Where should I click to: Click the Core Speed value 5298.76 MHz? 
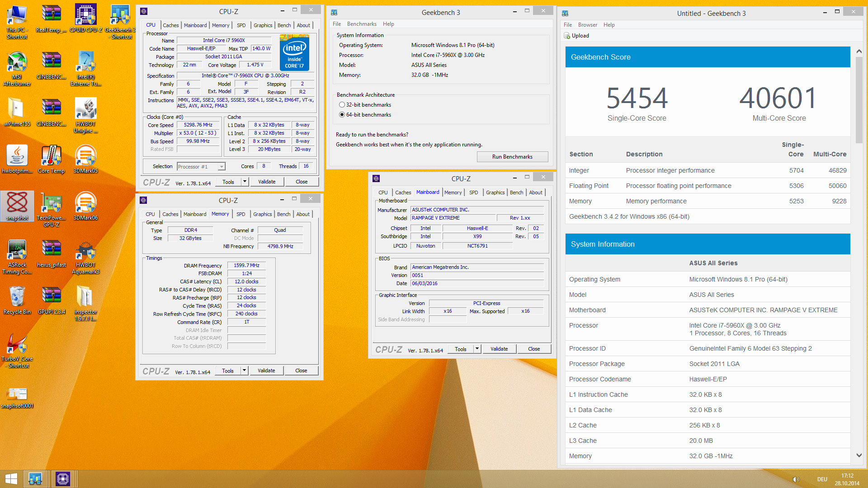(x=198, y=125)
